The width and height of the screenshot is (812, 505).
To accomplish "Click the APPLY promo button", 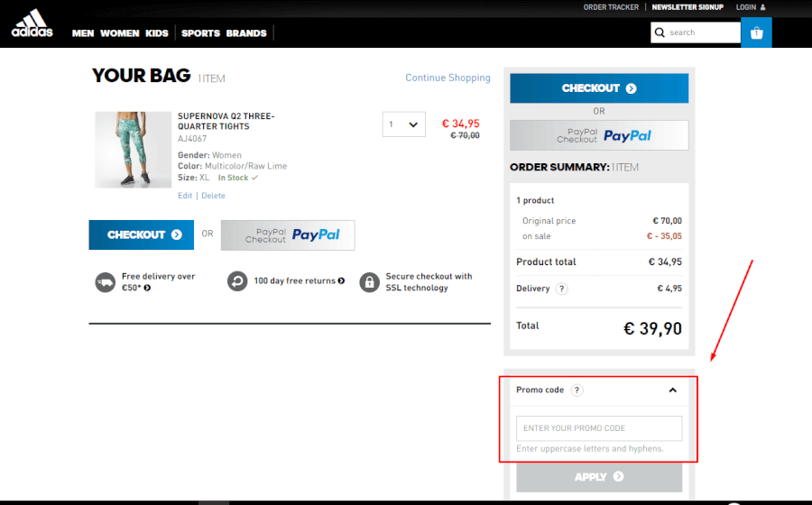I will 599,477.
